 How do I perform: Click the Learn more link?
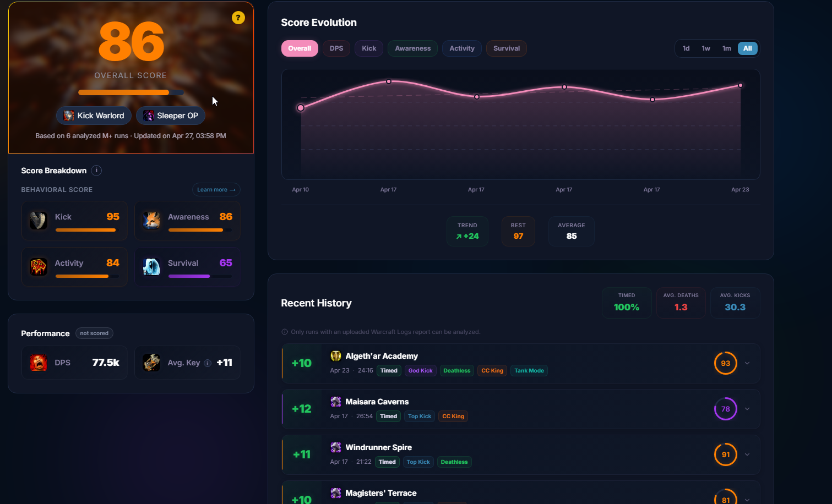(216, 190)
